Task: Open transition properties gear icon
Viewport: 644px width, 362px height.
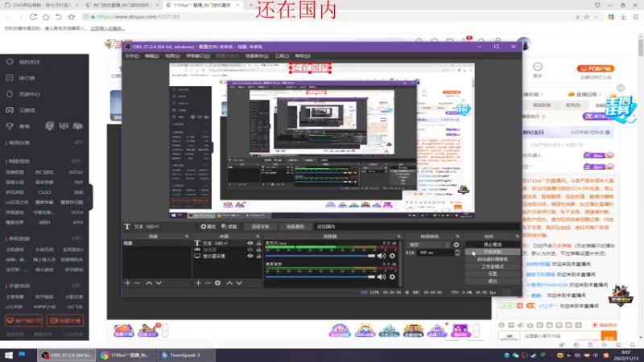Action: (456, 245)
